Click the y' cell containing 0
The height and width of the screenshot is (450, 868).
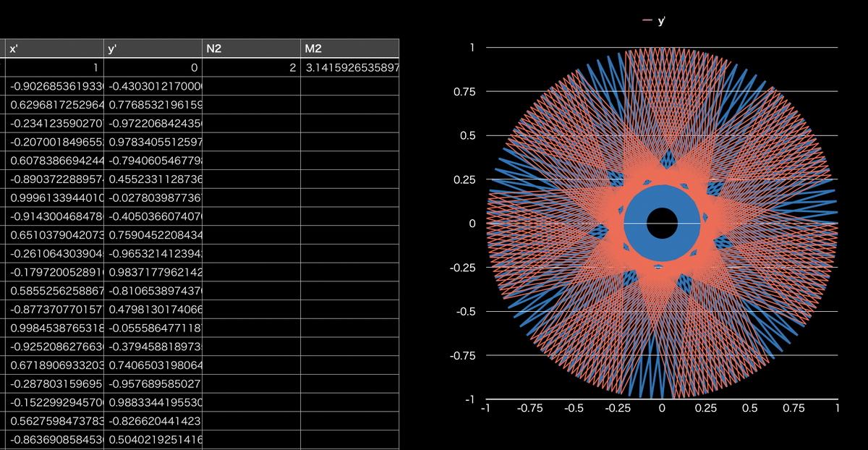click(x=153, y=67)
